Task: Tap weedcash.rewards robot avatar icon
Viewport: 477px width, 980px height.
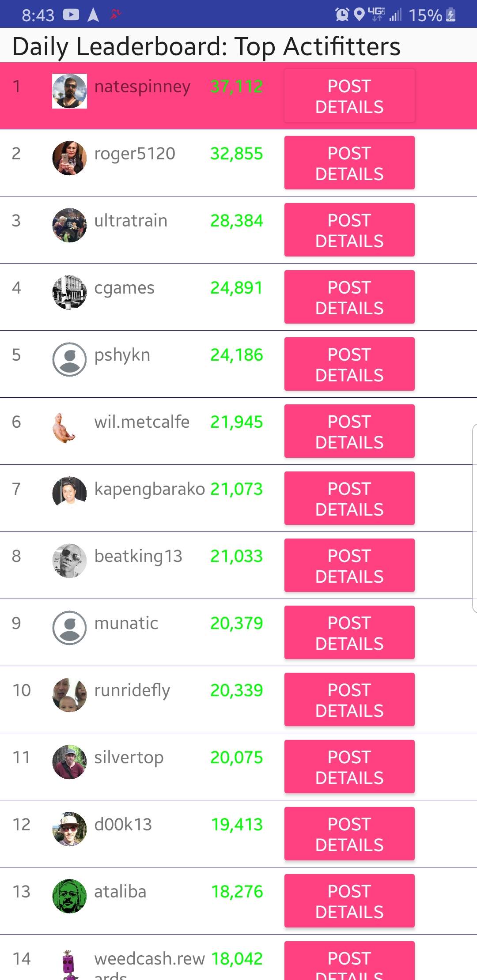Action: click(68, 965)
